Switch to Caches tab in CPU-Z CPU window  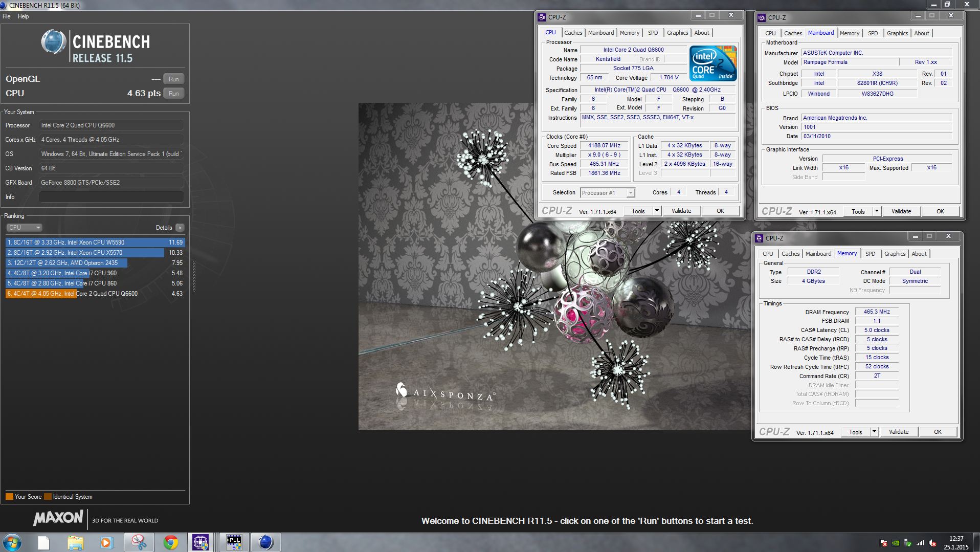tap(573, 33)
